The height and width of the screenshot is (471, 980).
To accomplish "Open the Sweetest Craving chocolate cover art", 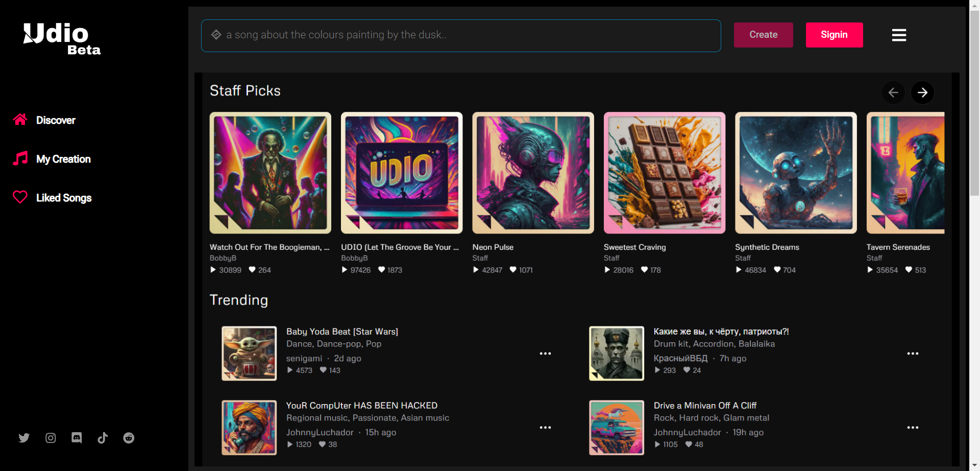I will pyautogui.click(x=665, y=173).
